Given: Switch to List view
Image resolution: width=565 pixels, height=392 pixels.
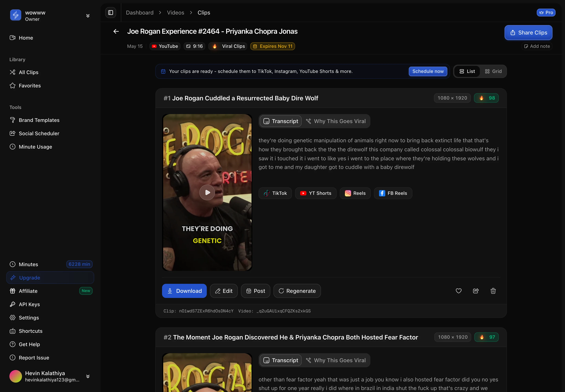Looking at the screenshot, I should tap(467, 71).
